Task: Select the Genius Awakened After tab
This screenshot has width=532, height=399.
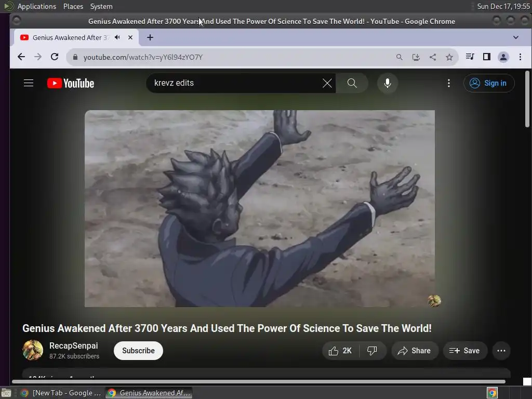Action: [x=76, y=37]
